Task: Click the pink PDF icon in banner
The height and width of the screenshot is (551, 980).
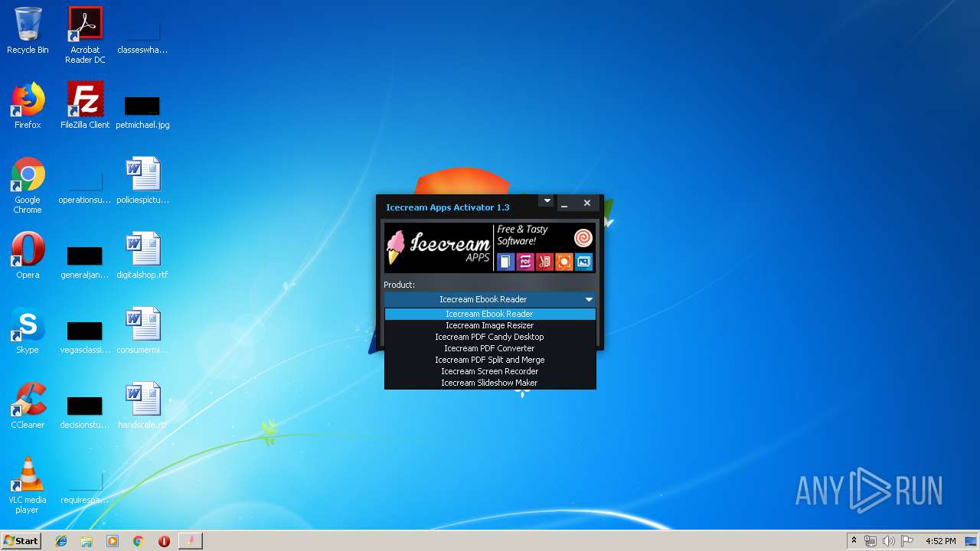Action: coord(525,262)
